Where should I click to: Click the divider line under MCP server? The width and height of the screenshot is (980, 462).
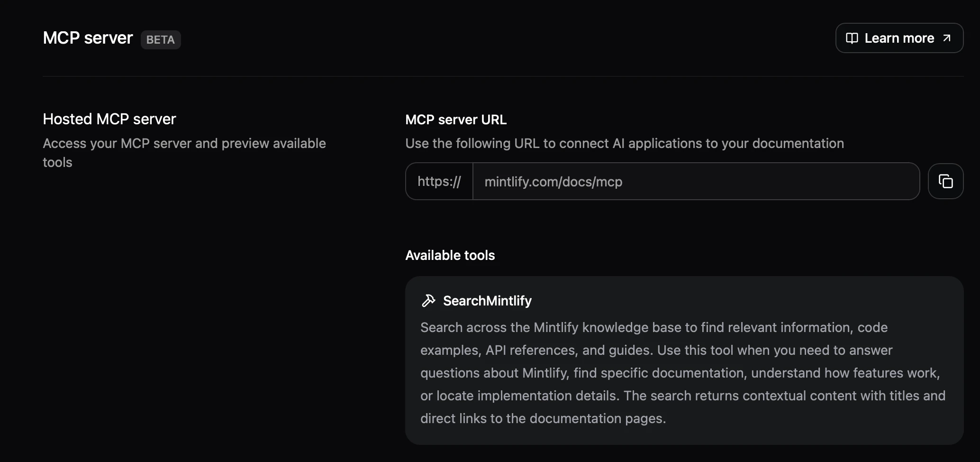pyautogui.click(x=503, y=76)
